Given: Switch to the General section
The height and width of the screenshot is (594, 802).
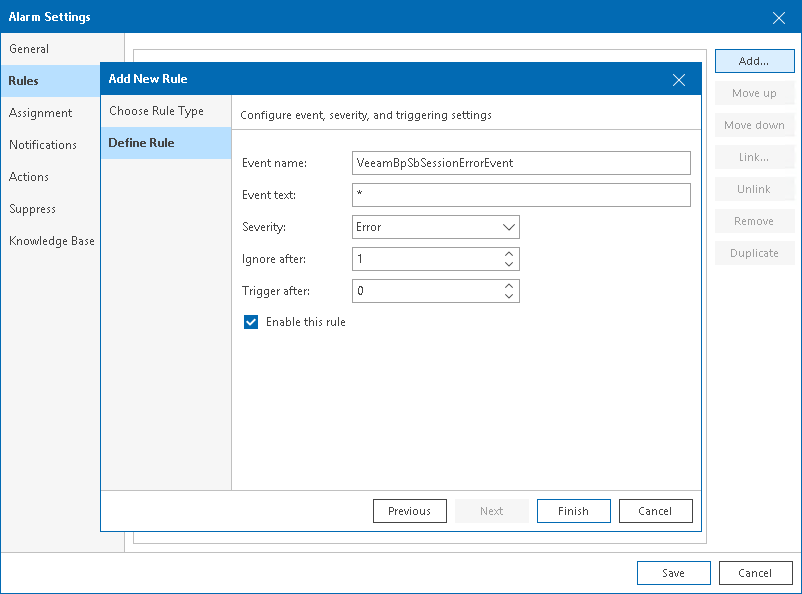Looking at the screenshot, I should pyautogui.click(x=28, y=48).
